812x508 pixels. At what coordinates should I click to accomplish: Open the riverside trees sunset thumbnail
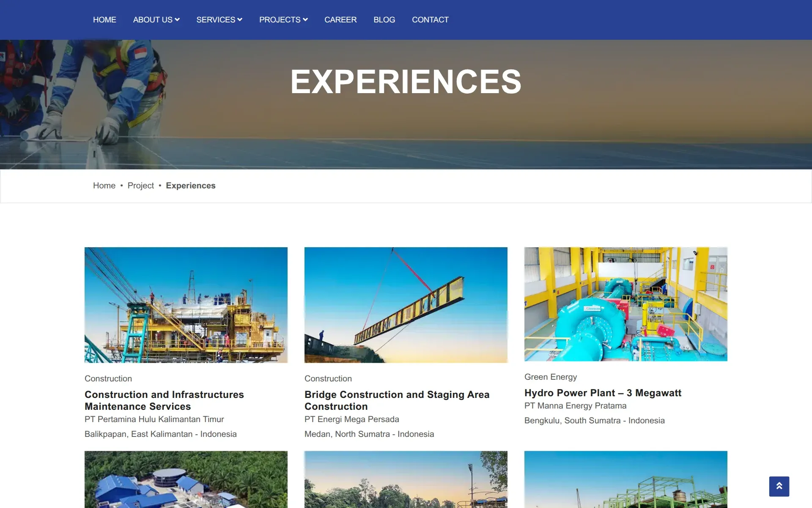pyautogui.click(x=406, y=479)
